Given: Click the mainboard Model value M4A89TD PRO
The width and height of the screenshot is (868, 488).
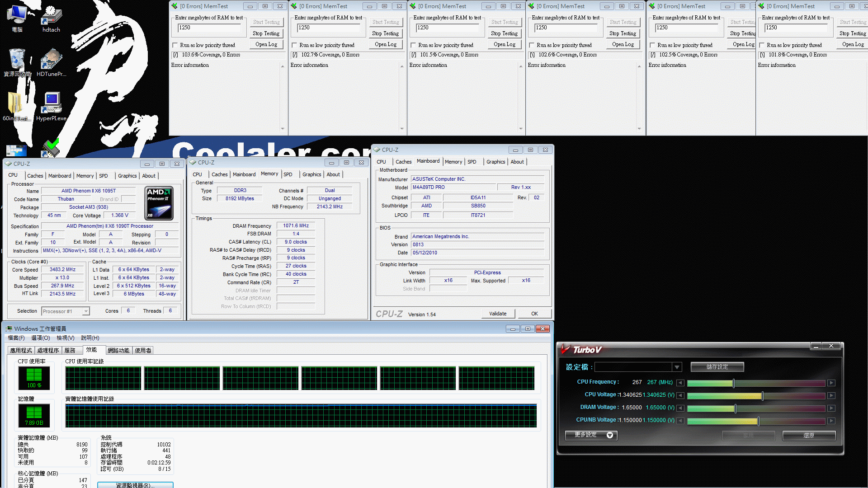Looking at the screenshot, I should 453,187.
